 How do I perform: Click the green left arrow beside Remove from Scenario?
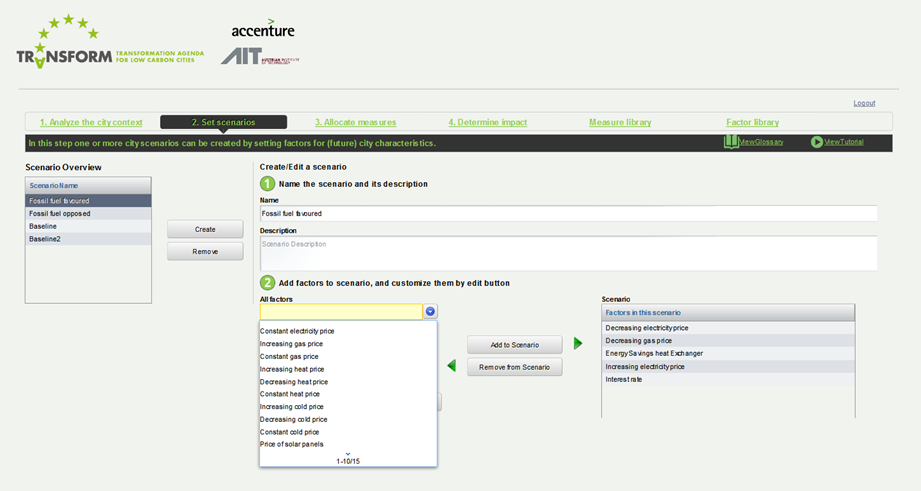click(451, 367)
